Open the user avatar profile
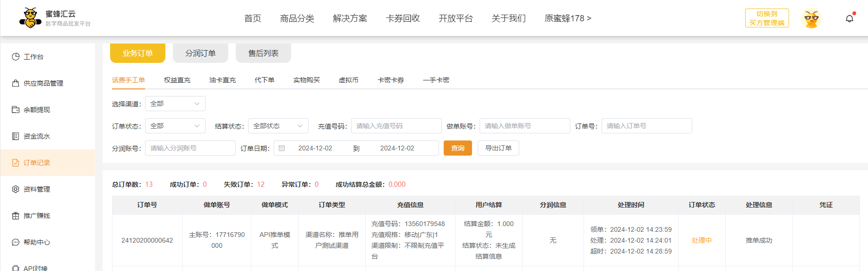Screen dimensions: 868x271 [x=811, y=18]
